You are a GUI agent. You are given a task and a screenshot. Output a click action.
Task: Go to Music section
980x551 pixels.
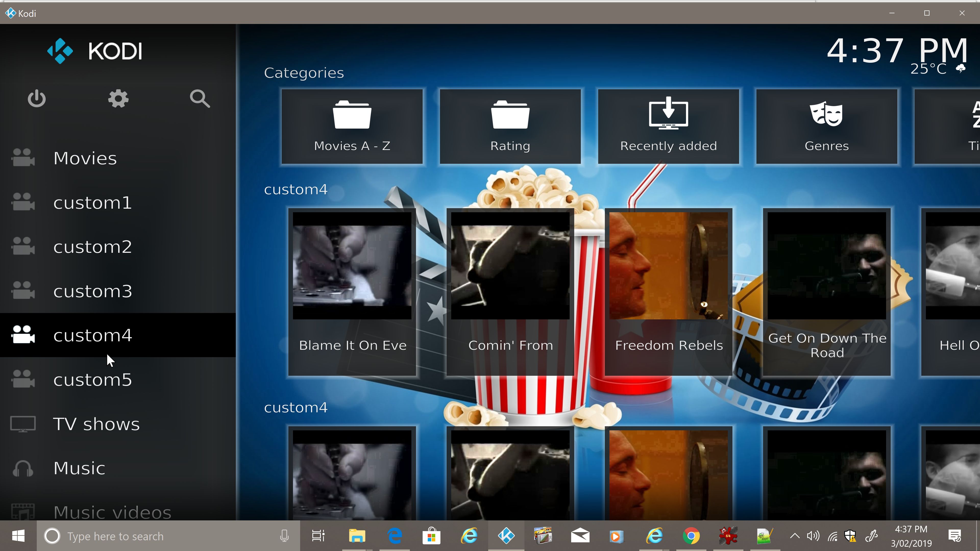(x=118, y=468)
